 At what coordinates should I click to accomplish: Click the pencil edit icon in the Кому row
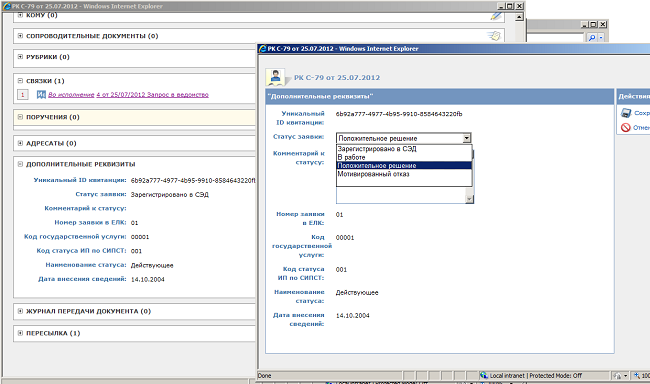click(x=496, y=16)
